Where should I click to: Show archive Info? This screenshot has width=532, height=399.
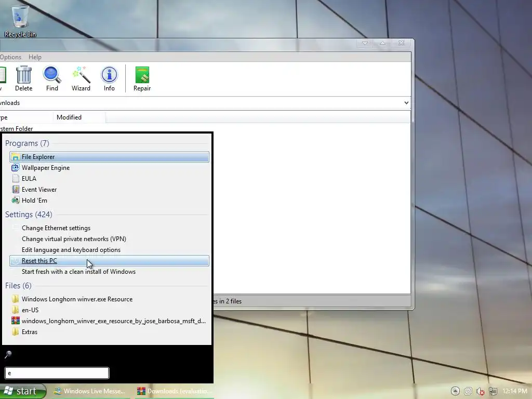pos(109,79)
